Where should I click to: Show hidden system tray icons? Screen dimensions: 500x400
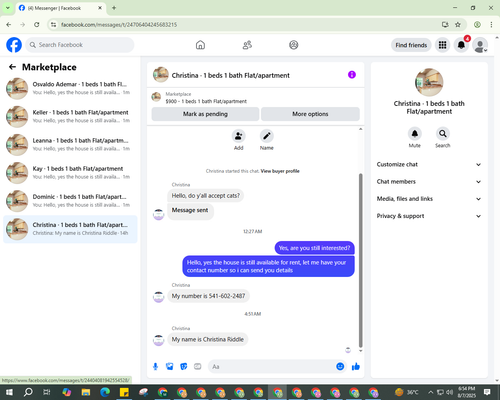(430, 392)
